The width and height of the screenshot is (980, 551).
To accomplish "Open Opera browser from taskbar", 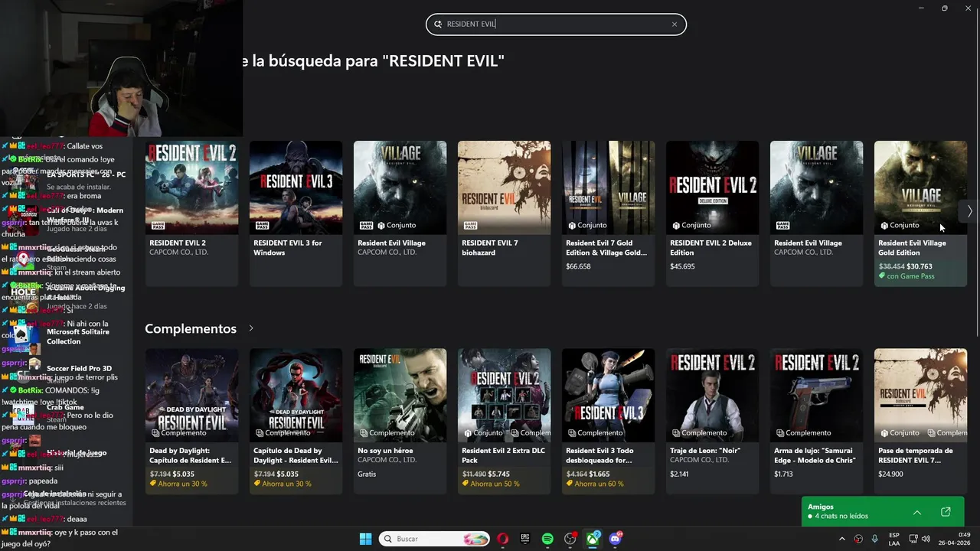I will [502, 539].
